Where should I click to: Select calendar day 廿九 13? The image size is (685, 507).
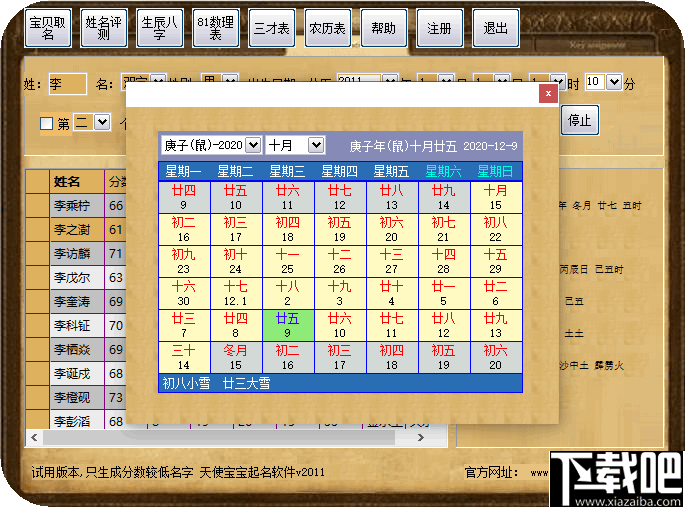(x=496, y=325)
